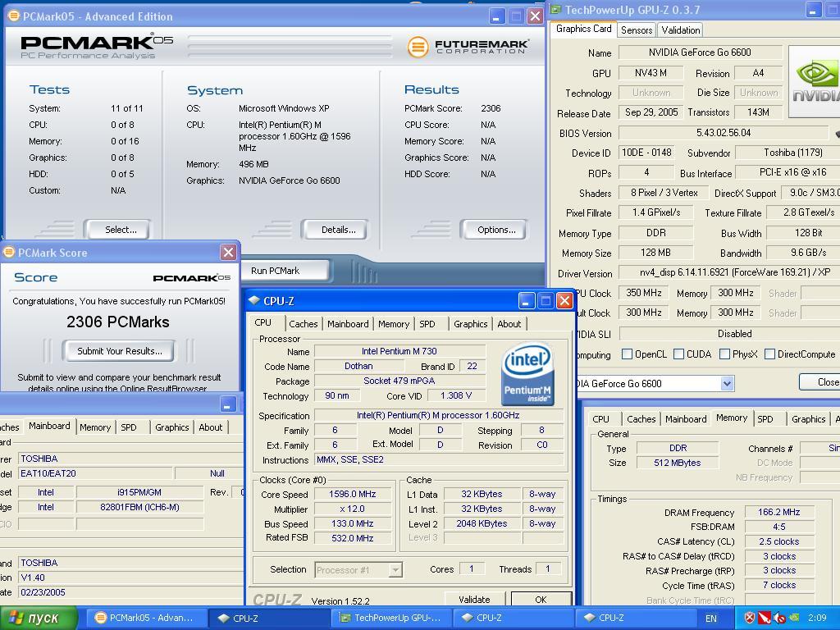The width and height of the screenshot is (840, 630).
Task: Switch to the Caches tab in front CPU-Z
Action: [304, 324]
